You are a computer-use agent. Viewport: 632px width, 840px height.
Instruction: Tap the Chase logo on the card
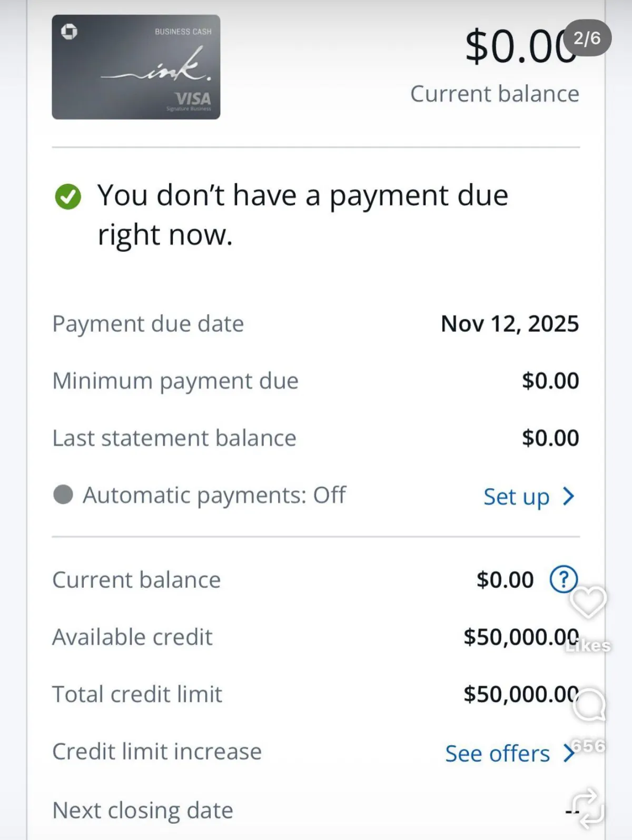pos(69,32)
